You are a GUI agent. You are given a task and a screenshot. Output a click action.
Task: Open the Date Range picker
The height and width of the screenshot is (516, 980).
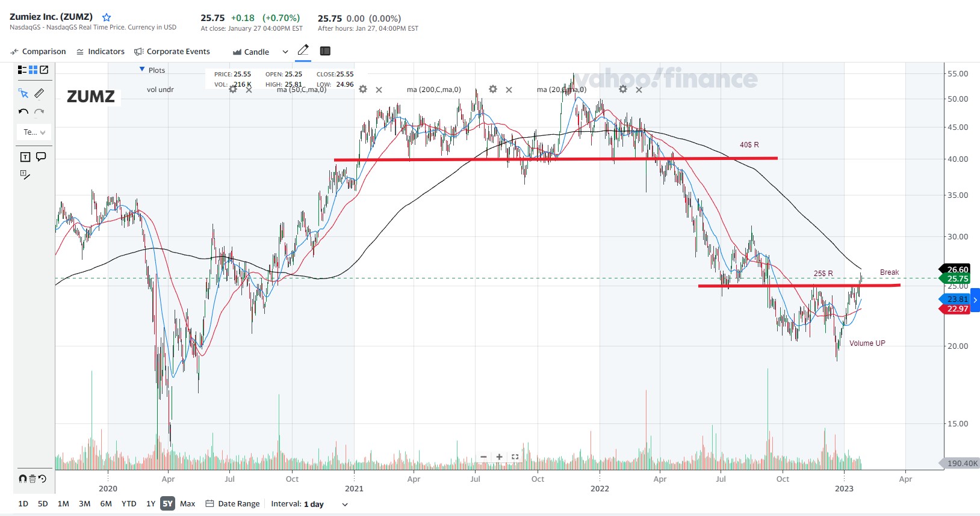(232, 504)
